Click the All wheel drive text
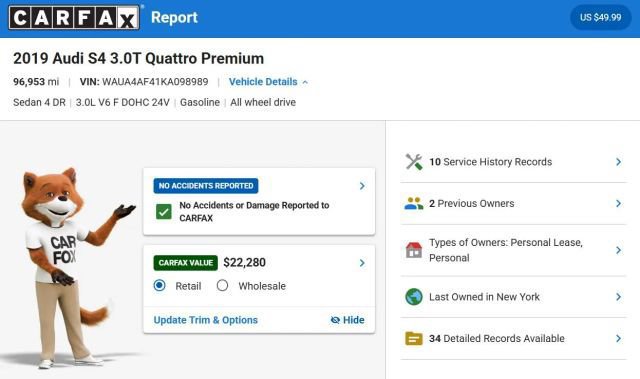Viewport: 640px width, 379px height. tap(263, 102)
